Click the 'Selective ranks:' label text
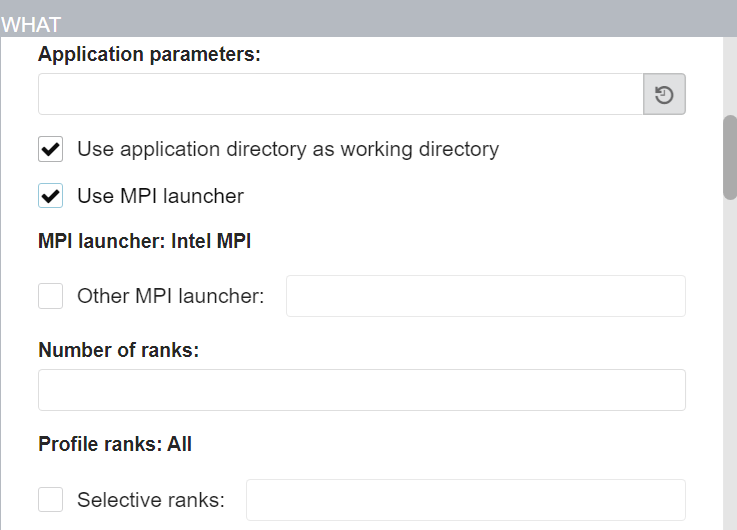The image size is (737, 530). 150,500
